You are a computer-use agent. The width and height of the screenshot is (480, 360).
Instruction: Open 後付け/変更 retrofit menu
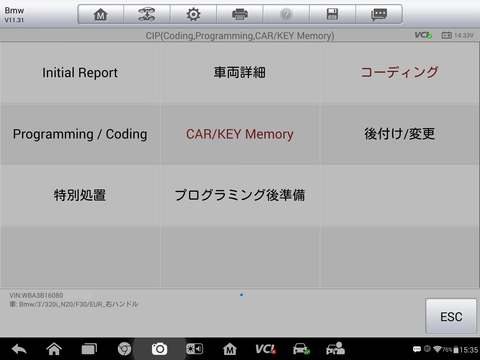(400, 134)
